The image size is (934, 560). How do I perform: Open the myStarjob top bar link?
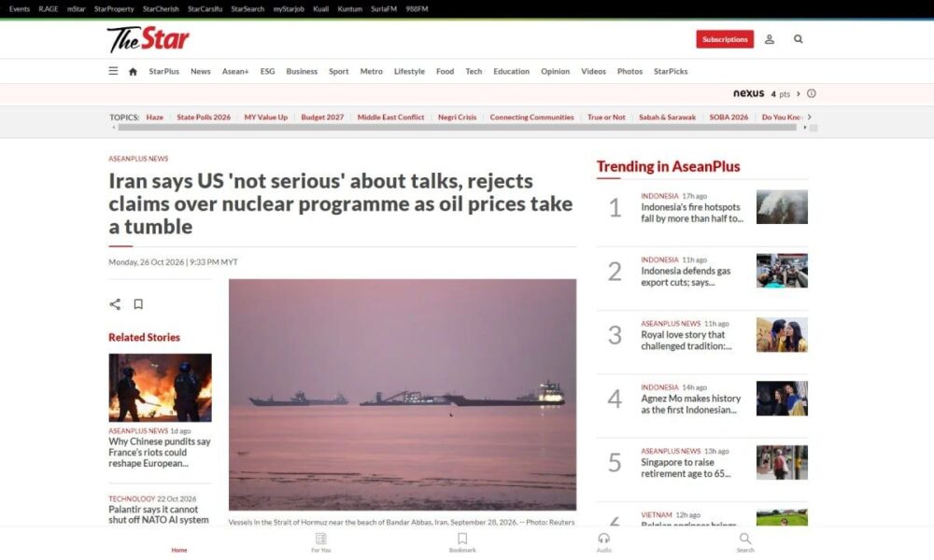coord(289,9)
